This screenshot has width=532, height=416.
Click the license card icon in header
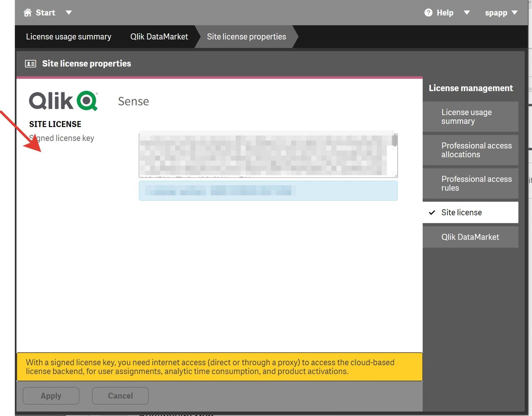[x=30, y=64]
